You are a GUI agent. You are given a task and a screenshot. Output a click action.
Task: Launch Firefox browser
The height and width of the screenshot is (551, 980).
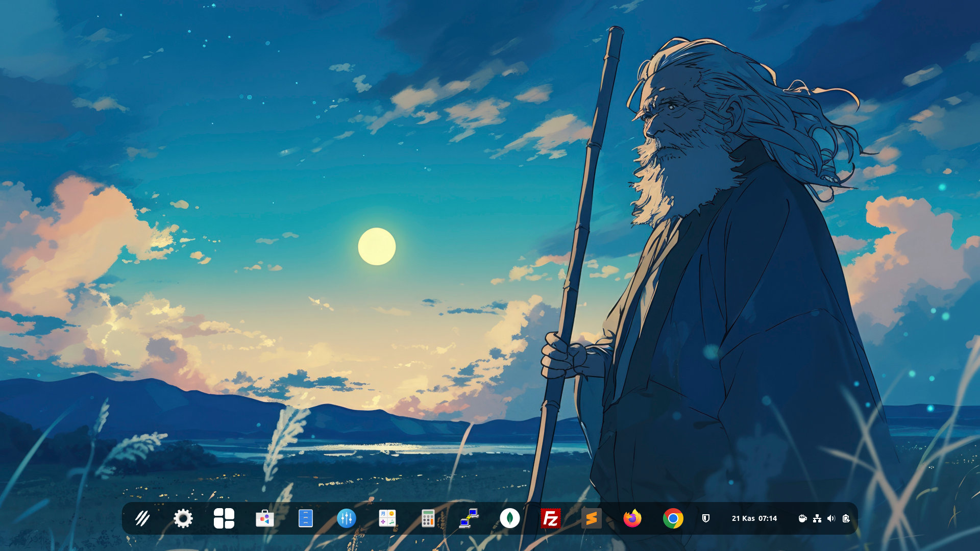click(x=632, y=518)
